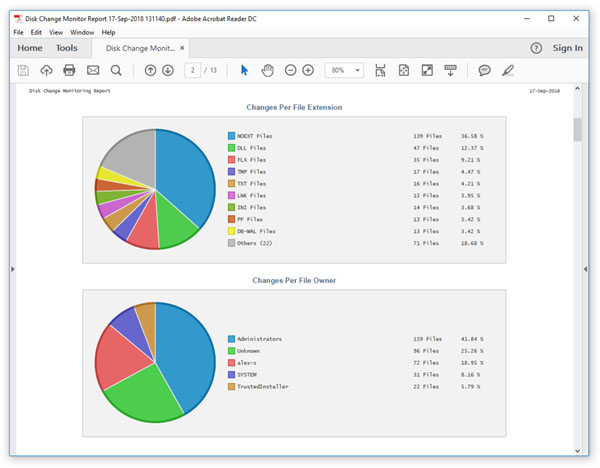Open the Find text magnifier
The image size is (600, 468).
[116, 70]
